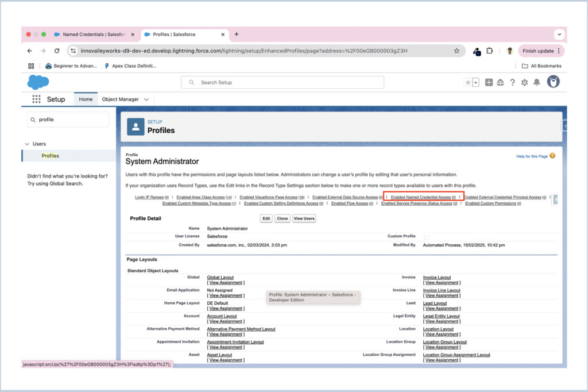Screen dimensions: 588x392
Task: Open the Global Layout link
Action: [220, 278]
